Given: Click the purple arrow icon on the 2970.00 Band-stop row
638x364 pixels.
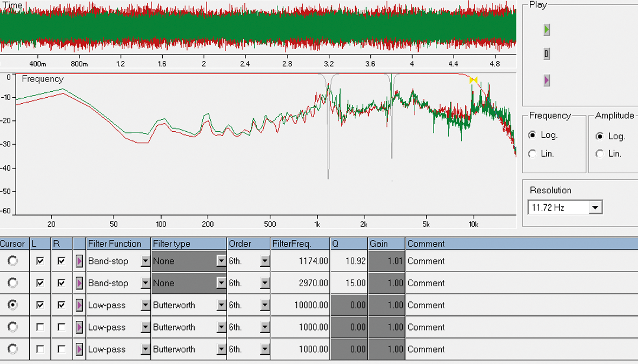Looking at the screenshot, I should tap(79, 284).
